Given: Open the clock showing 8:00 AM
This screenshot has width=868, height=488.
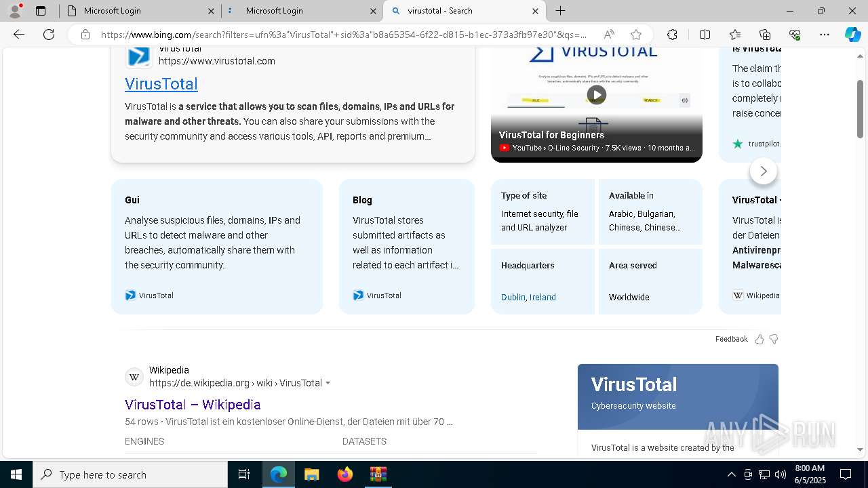Looking at the screenshot, I should pyautogui.click(x=810, y=474).
